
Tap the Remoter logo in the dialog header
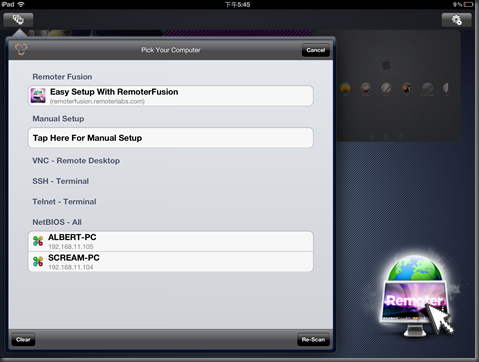tap(21, 49)
